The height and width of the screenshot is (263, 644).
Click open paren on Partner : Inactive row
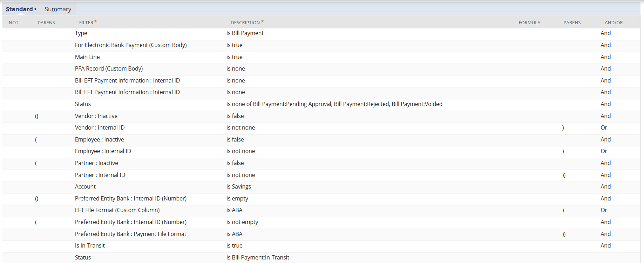click(x=36, y=163)
